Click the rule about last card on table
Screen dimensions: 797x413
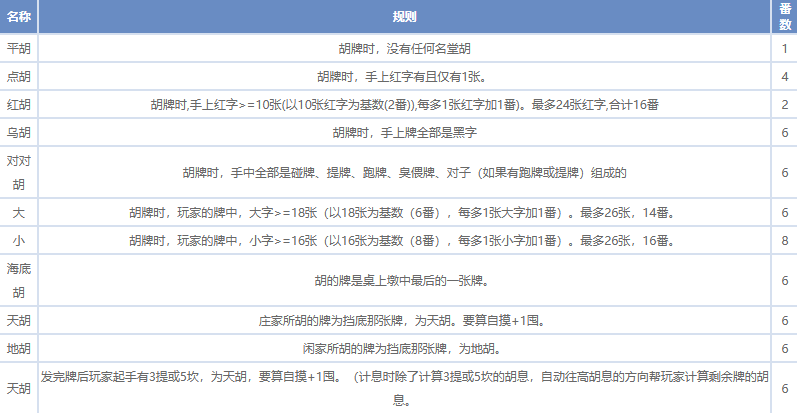point(405,281)
